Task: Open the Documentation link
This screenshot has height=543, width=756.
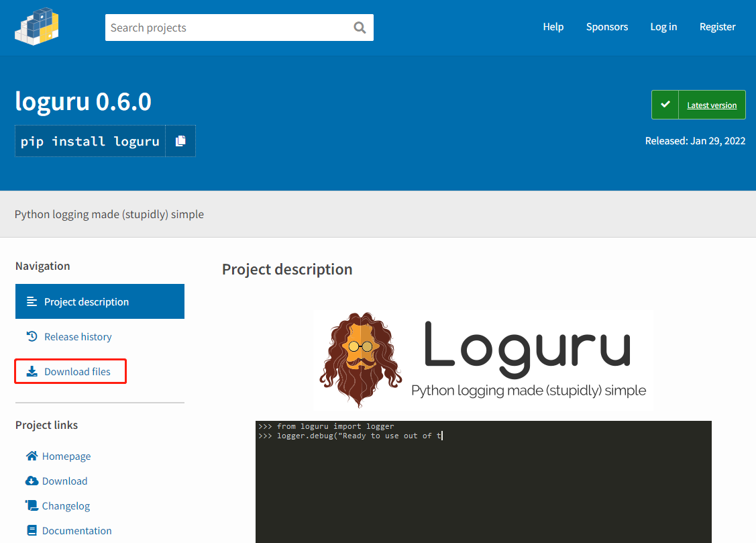Action: (x=76, y=530)
